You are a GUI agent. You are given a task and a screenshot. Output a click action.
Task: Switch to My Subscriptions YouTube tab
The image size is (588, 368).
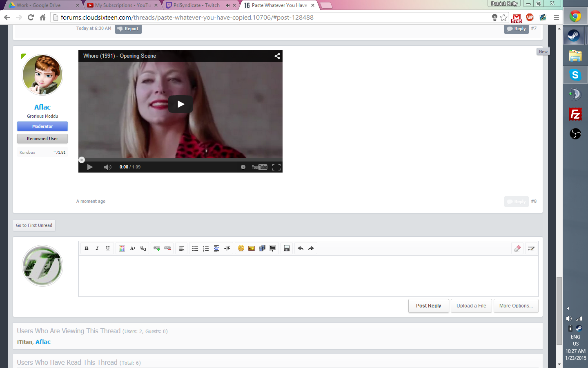(x=122, y=5)
